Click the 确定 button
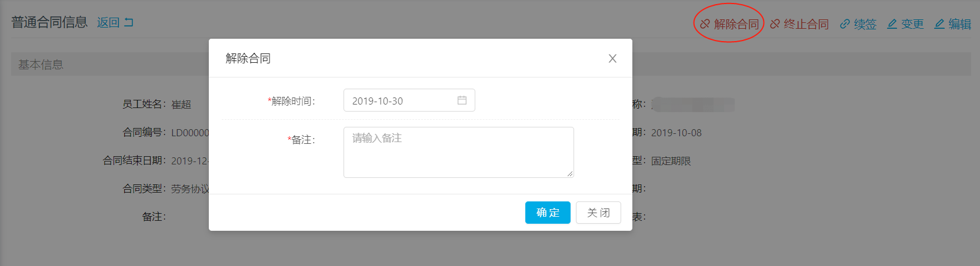 point(548,213)
